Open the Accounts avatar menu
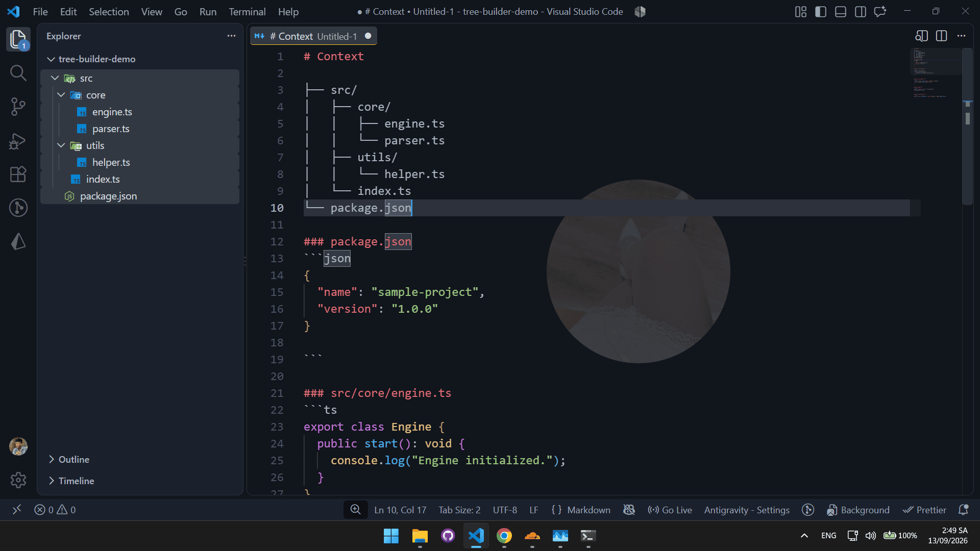The image size is (980, 551). [18, 446]
